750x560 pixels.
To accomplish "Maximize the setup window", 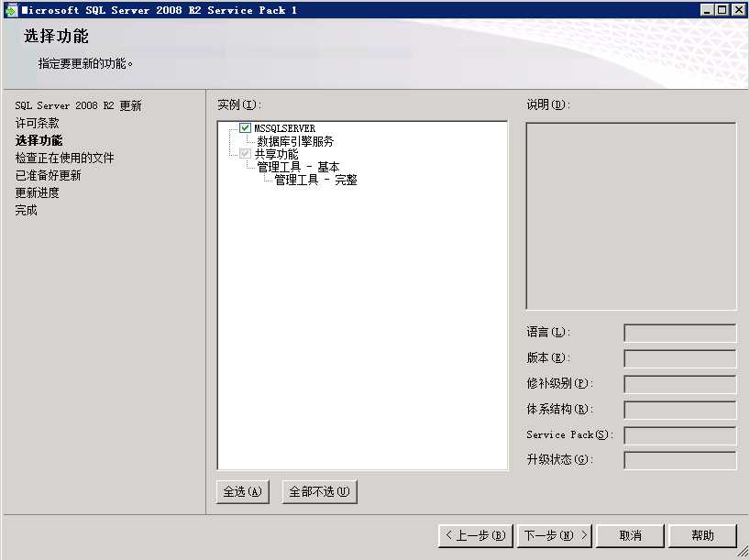I will [x=722, y=10].
